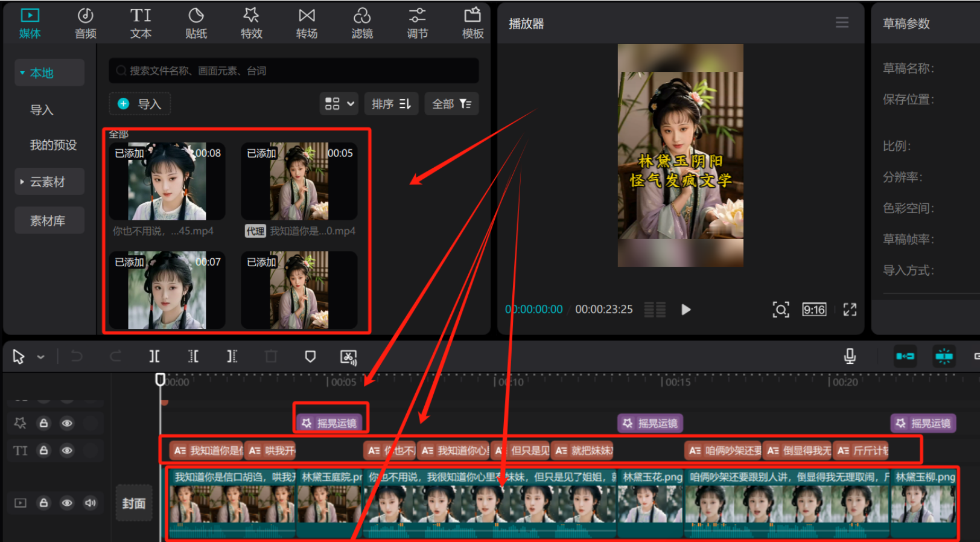Image resolution: width=980 pixels, height=542 pixels.
Task: Click the 封面 cover button
Action: [133, 503]
